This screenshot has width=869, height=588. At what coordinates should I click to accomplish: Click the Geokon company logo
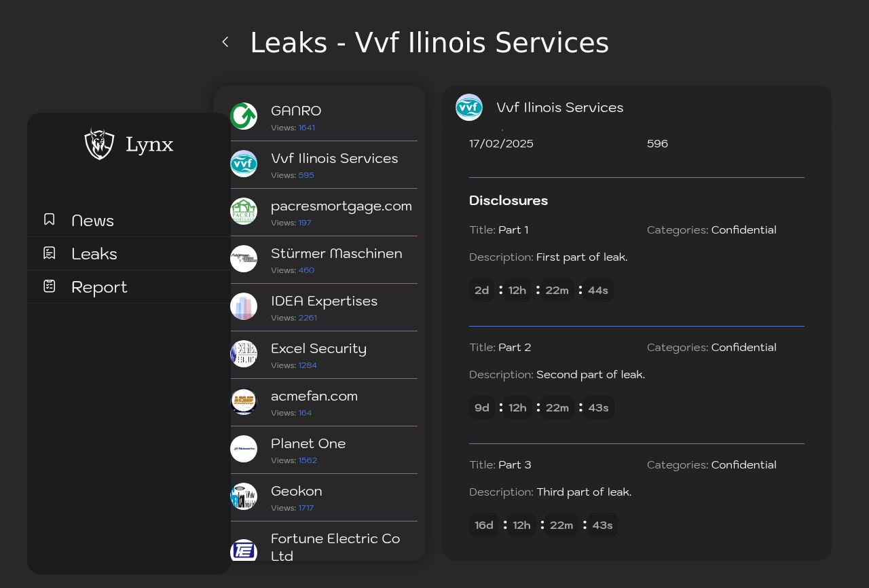tap(244, 496)
